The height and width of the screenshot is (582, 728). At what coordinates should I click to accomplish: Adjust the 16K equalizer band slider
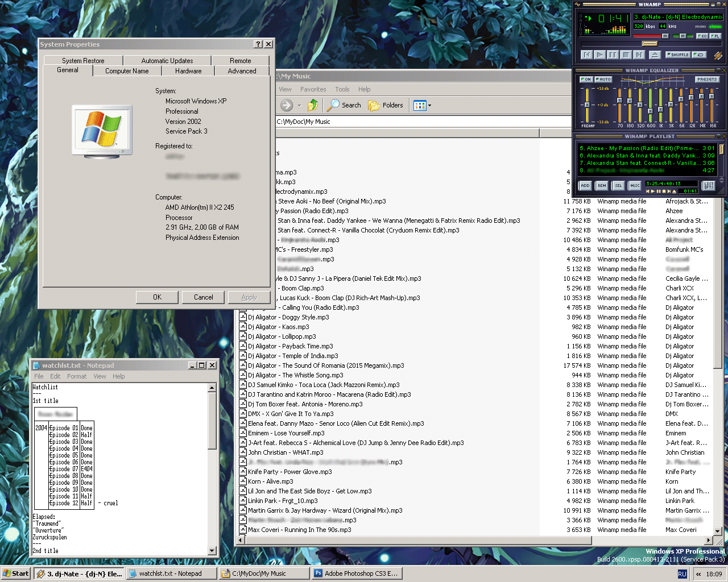[712, 105]
